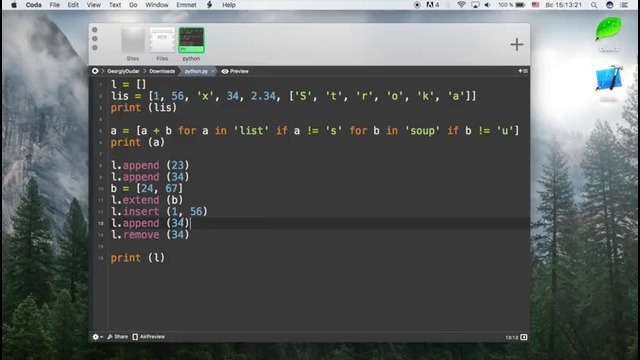Image resolution: width=640 pixels, height=360 pixels.
Task: Click the screen recording menu bar icon
Action: pyautogui.click(x=417, y=5)
